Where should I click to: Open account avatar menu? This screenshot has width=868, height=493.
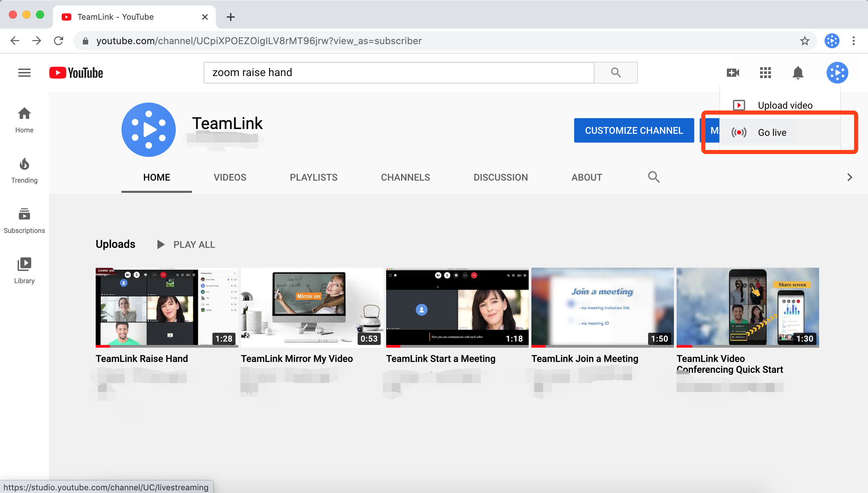[837, 73]
